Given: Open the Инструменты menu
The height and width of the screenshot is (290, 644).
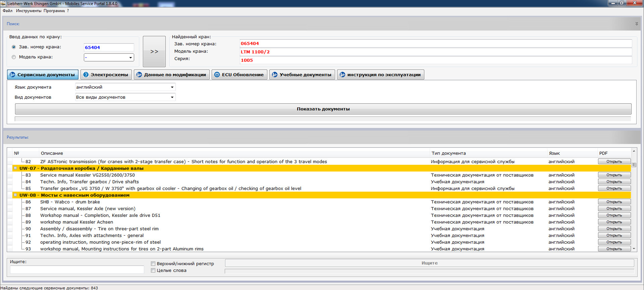Looking at the screenshot, I should (28, 11).
